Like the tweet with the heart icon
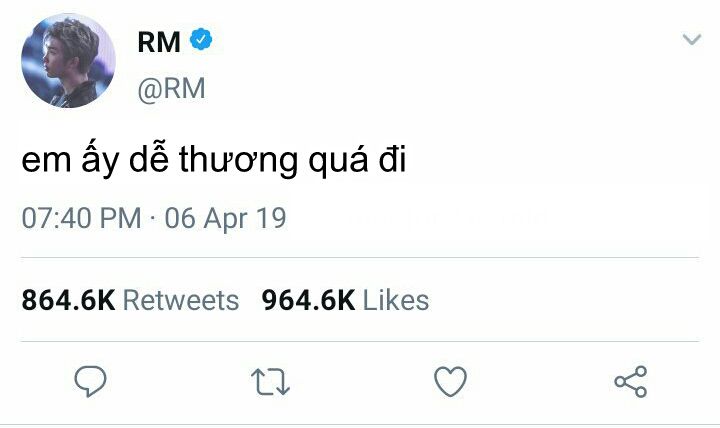This screenshot has width=720, height=428. (450, 381)
